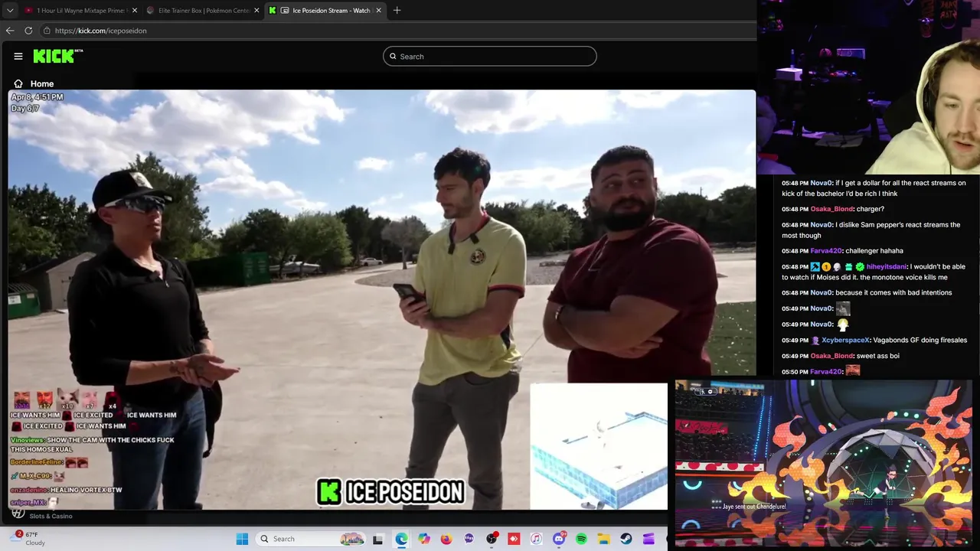
Task: Launch Copilot from the taskbar
Action: 424,539
